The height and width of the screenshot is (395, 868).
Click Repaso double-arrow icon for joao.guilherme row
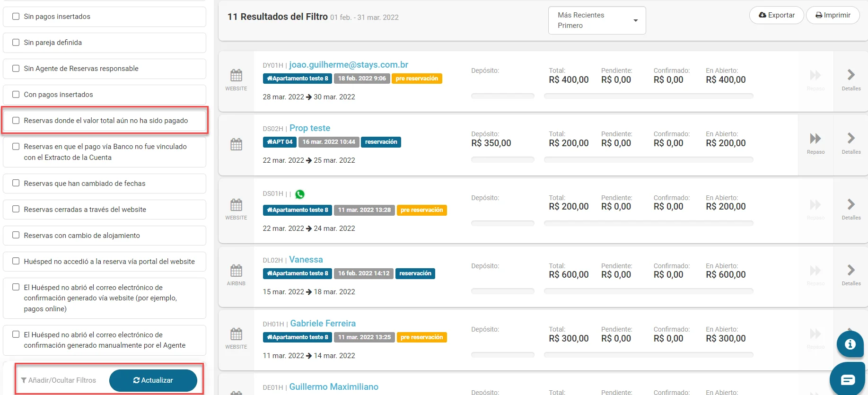coord(815,75)
